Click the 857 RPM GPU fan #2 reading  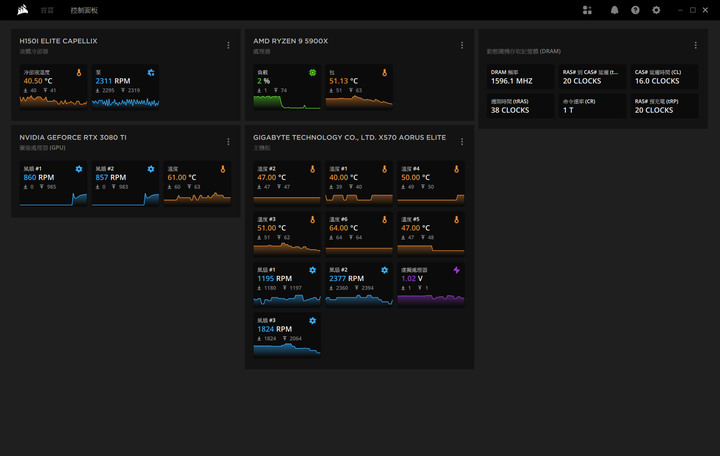(x=111, y=177)
